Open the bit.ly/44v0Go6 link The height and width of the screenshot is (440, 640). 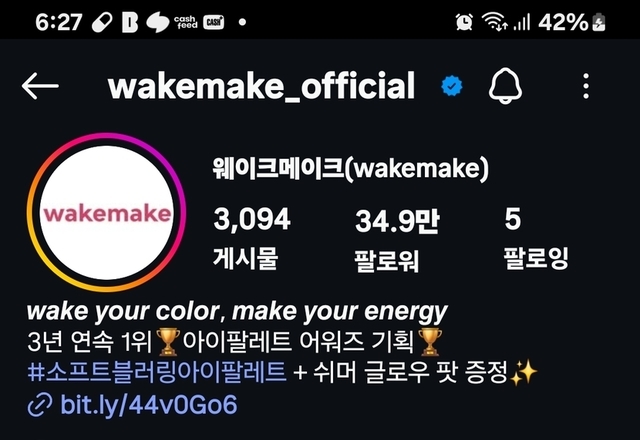[x=149, y=404]
